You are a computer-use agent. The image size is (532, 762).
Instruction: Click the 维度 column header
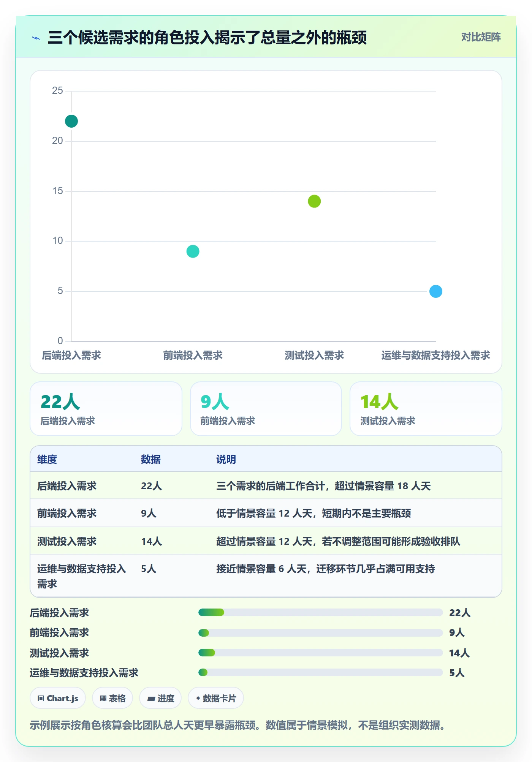47,459
